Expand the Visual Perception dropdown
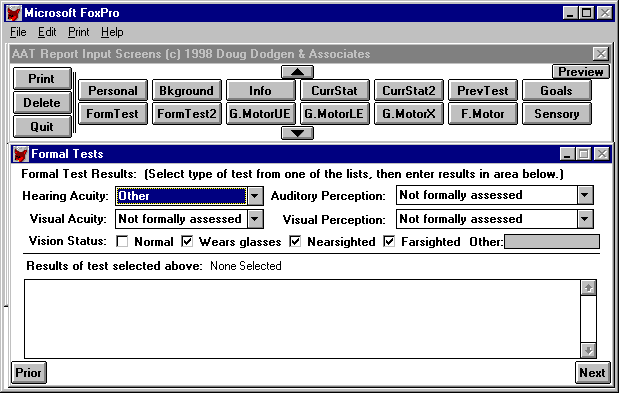This screenshot has width=619, height=393. tap(585, 219)
